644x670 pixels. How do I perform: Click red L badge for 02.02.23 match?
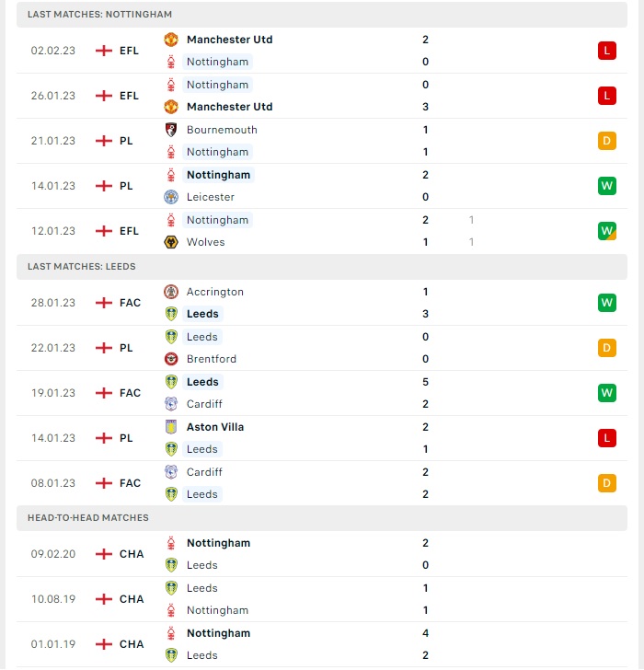coord(607,51)
